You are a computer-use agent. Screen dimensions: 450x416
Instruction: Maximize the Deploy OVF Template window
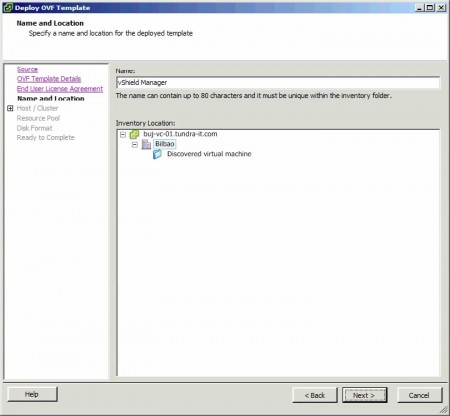pos(430,7)
